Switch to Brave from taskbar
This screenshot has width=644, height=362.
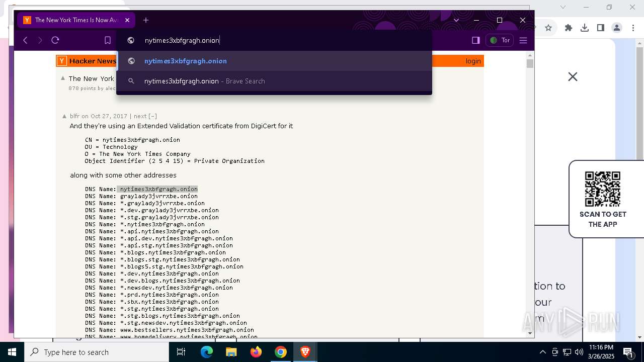(305, 352)
